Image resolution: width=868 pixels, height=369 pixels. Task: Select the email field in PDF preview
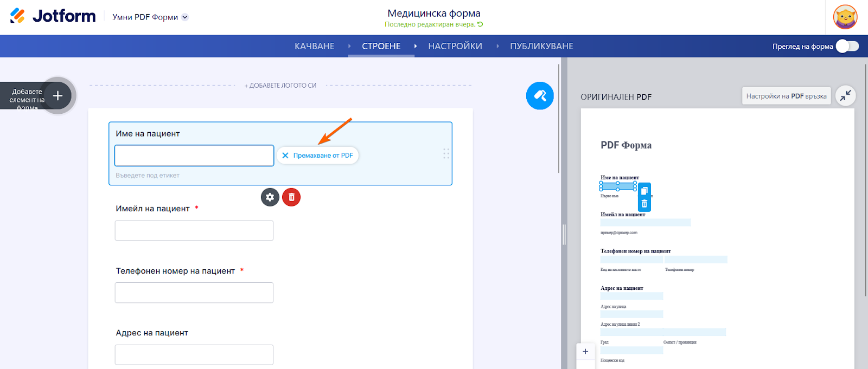tap(646, 222)
